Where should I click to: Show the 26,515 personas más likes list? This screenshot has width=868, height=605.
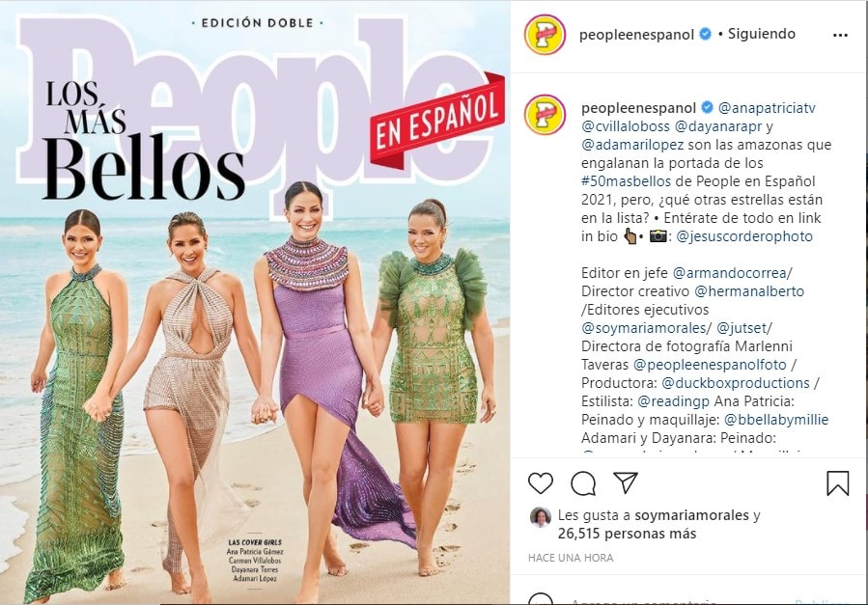(x=627, y=534)
